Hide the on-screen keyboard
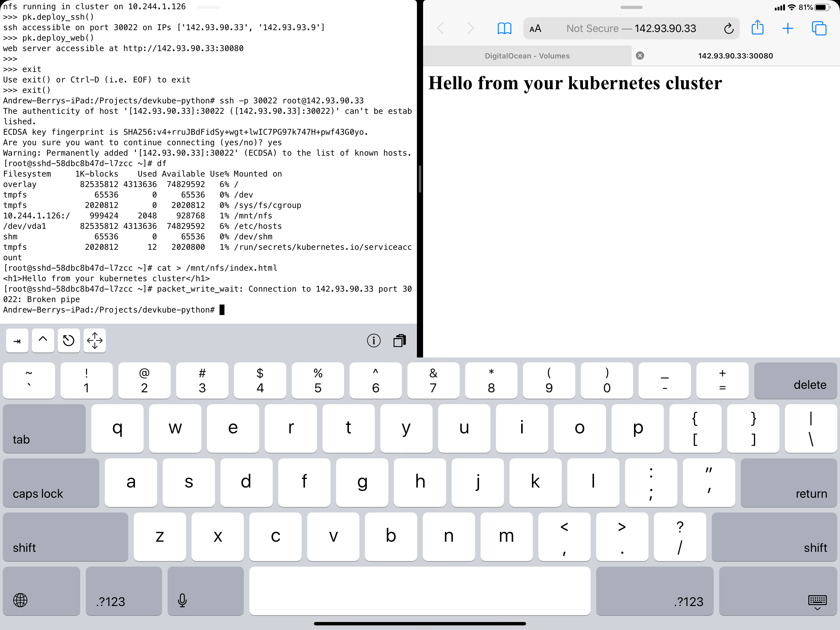The image size is (840, 630). pos(778,591)
